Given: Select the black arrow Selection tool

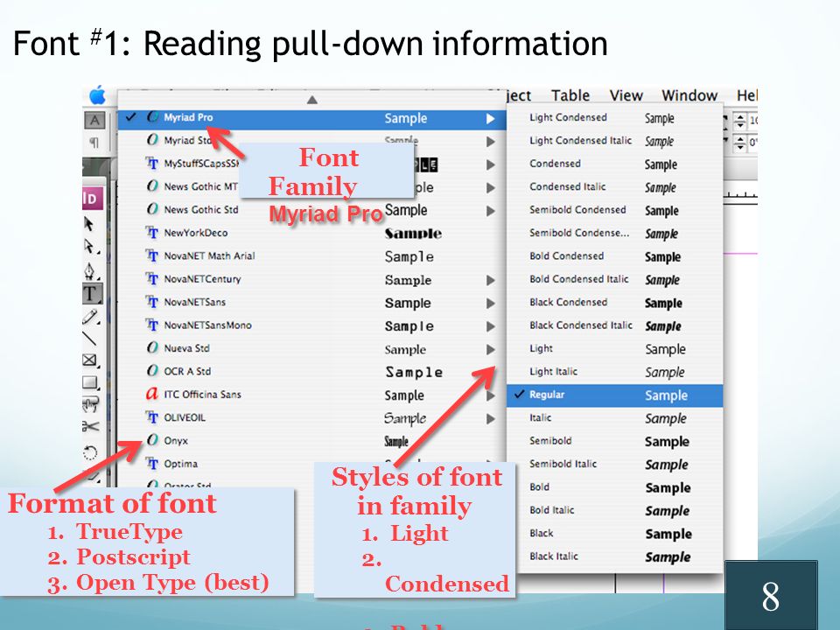Looking at the screenshot, I should (x=89, y=223).
